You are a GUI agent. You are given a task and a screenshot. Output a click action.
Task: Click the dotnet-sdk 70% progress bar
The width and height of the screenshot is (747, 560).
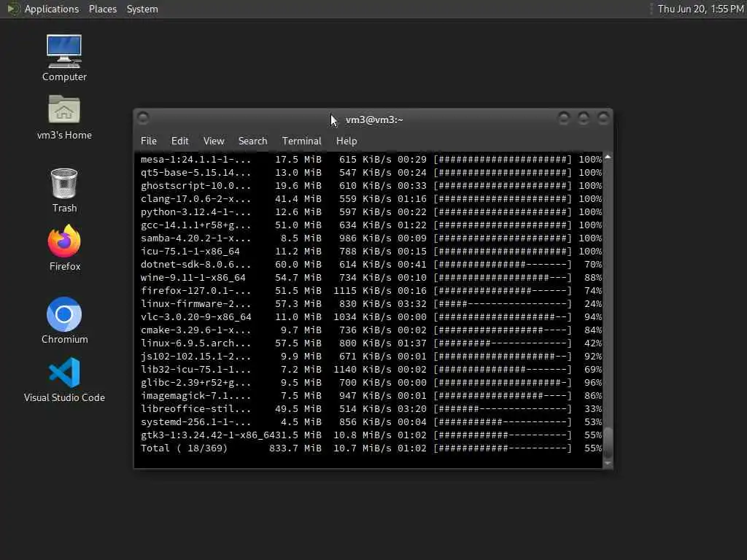coord(503,264)
